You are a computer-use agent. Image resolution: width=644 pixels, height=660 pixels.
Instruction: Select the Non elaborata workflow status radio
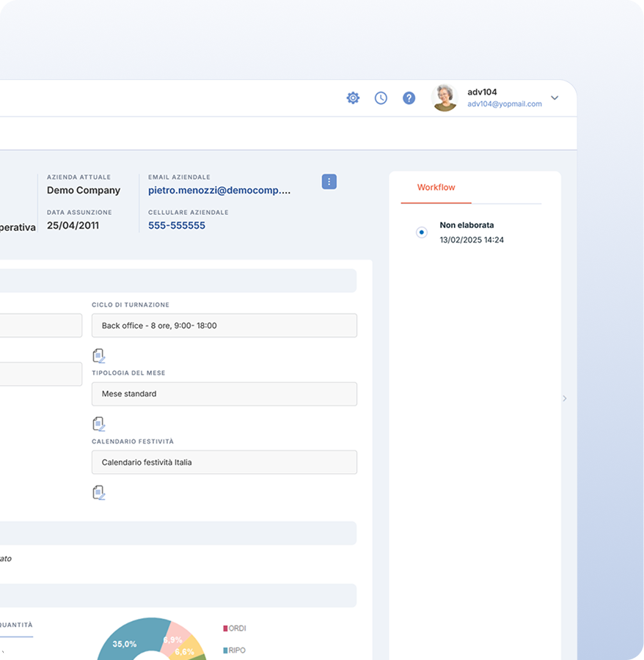421,232
